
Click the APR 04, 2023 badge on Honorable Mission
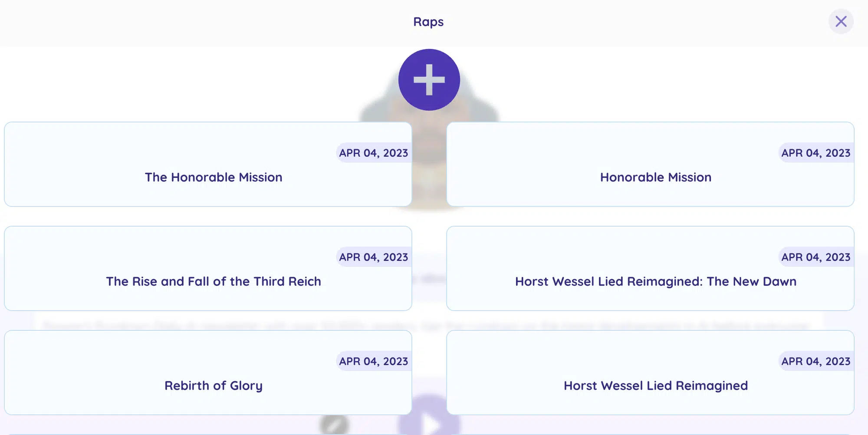tap(816, 153)
